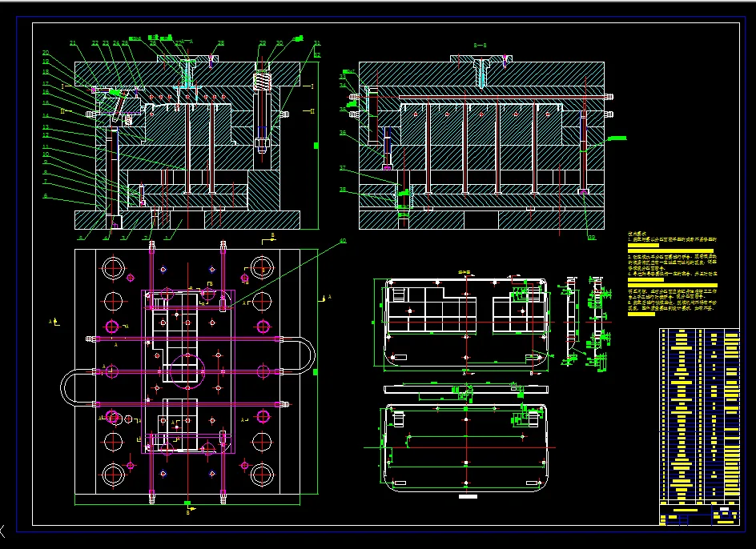Click part balloon number 5
Viewport: 756px width, 549px height.
coord(81,238)
